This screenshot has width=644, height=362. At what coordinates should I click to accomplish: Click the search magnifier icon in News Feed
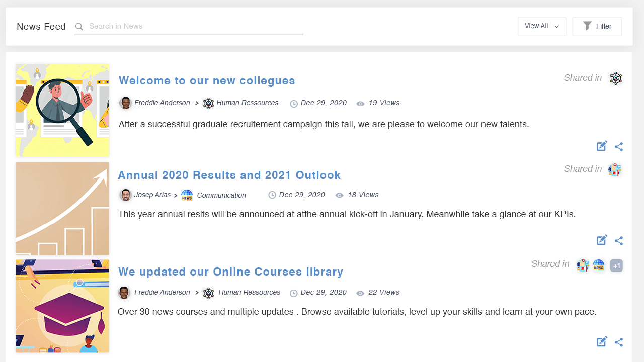[79, 27]
